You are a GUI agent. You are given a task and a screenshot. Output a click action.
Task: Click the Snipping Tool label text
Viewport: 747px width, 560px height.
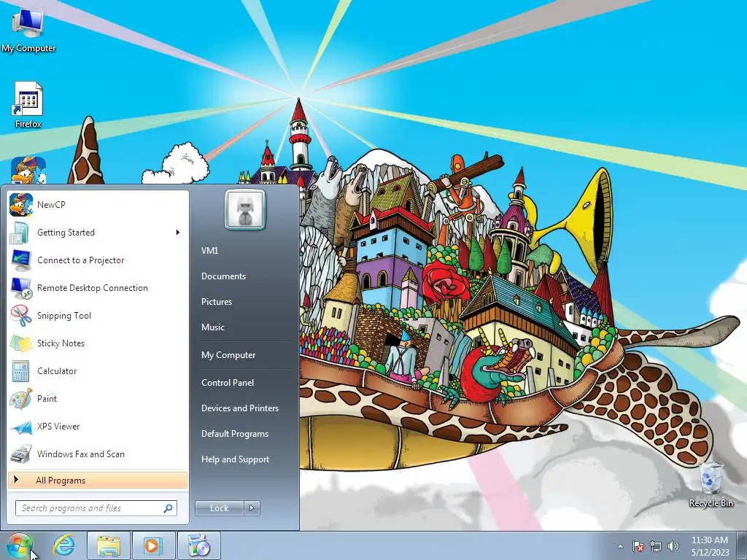coord(64,316)
